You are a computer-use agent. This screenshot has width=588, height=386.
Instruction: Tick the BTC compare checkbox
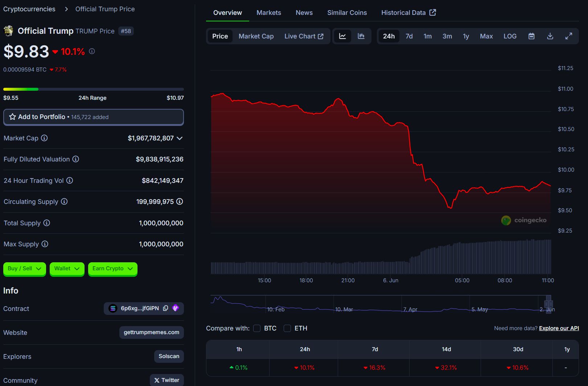click(x=257, y=328)
